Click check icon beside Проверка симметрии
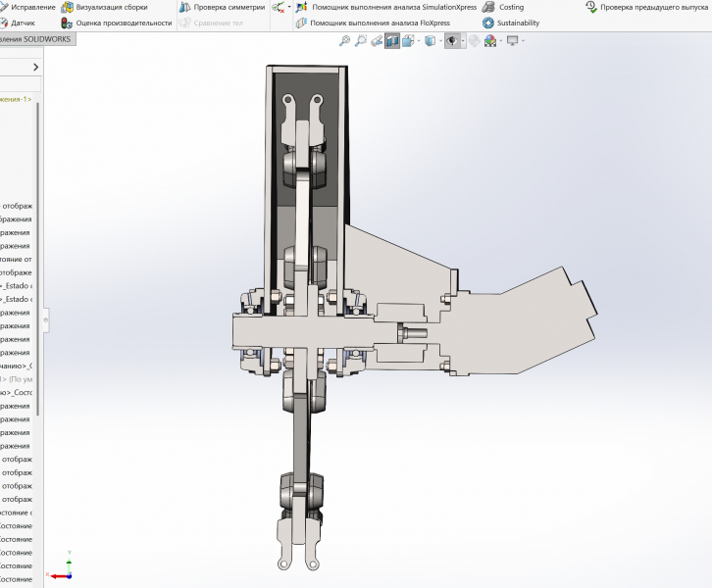 (x=278, y=7)
